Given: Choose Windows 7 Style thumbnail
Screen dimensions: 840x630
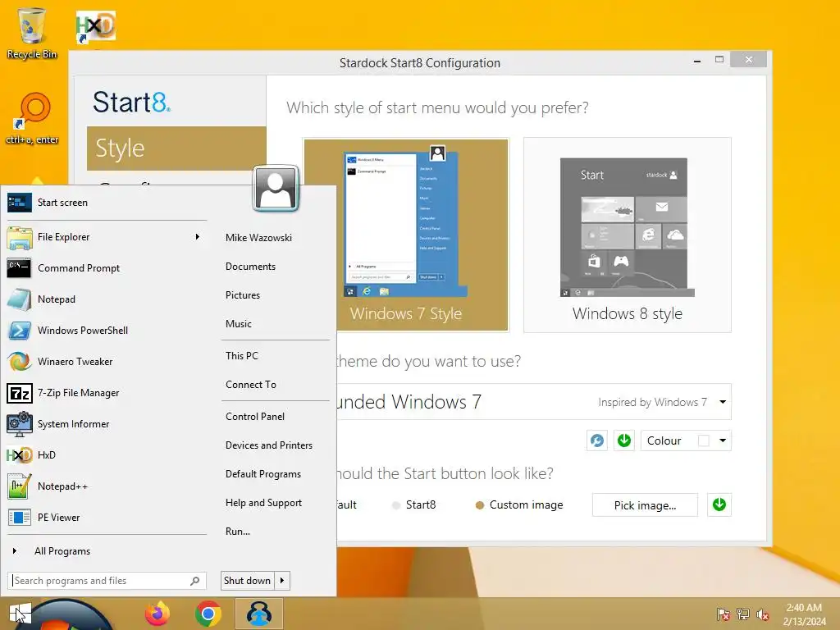Looking at the screenshot, I should [x=405, y=235].
